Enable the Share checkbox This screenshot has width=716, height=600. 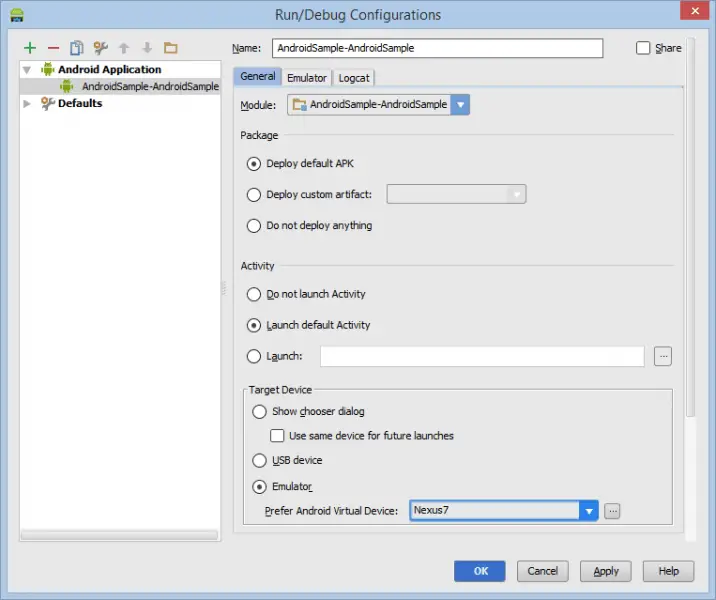643,48
